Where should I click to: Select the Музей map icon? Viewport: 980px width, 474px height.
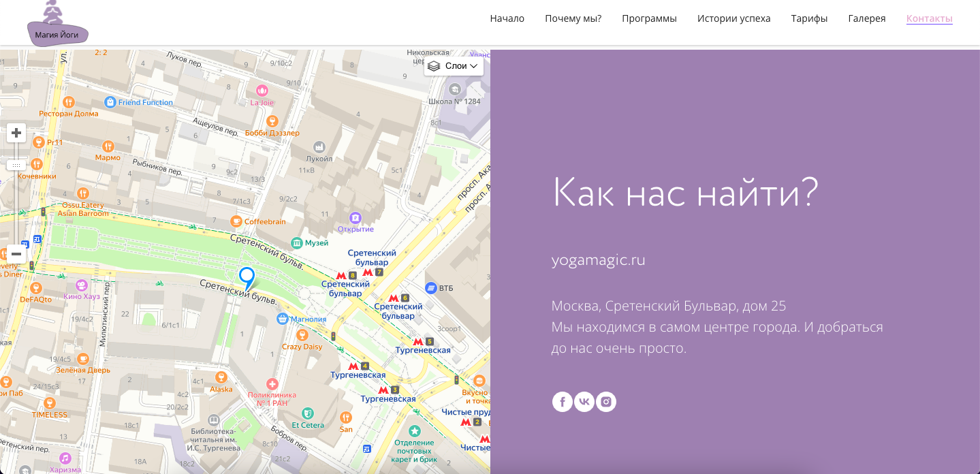point(297,242)
